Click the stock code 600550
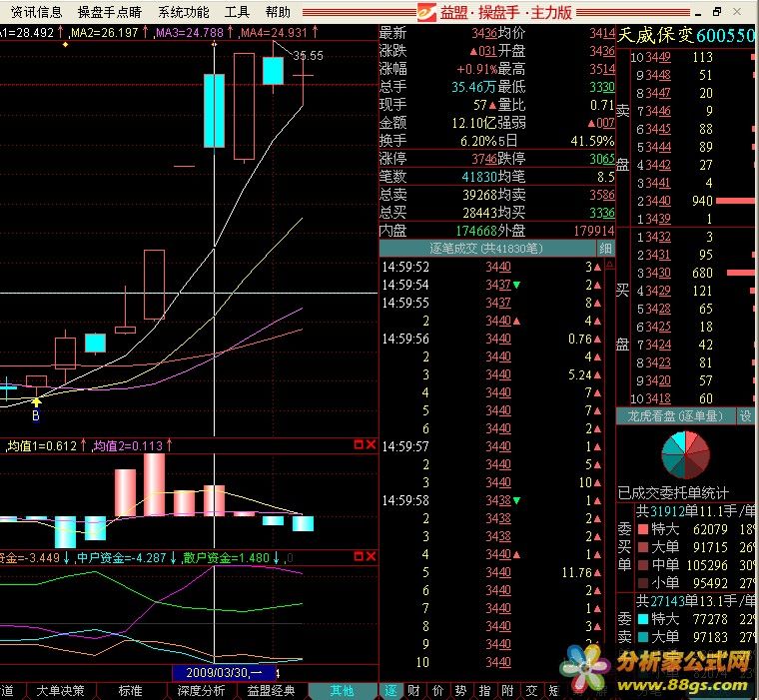The image size is (759, 700). (x=725, y=35)
